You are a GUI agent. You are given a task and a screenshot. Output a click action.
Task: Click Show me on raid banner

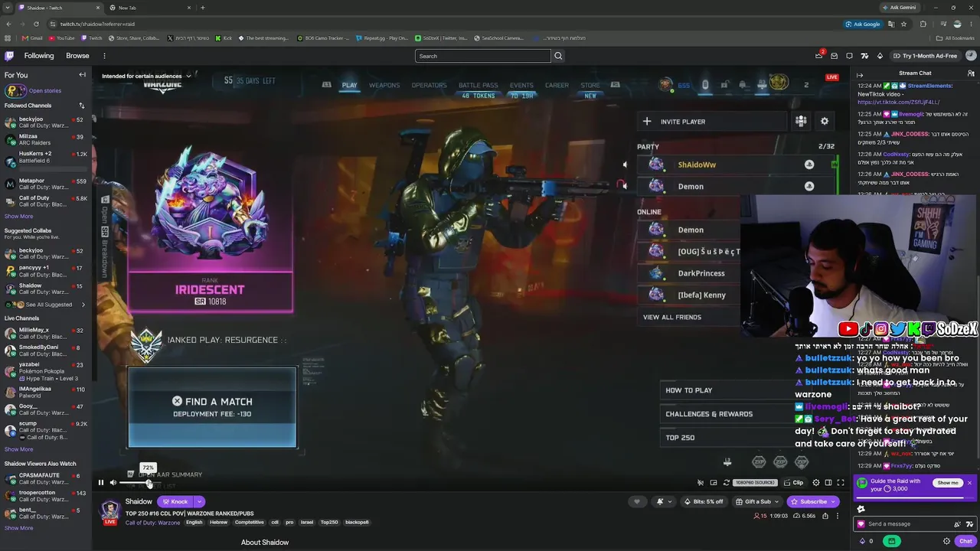coord(948,483)
